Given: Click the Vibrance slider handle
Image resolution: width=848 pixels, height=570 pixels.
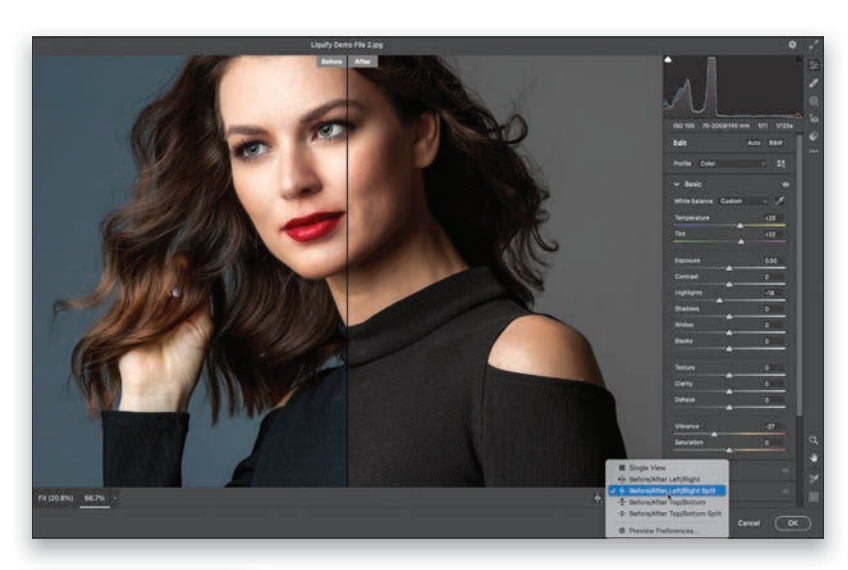Looking at the screenshot, I should click(x=715, y=434).
